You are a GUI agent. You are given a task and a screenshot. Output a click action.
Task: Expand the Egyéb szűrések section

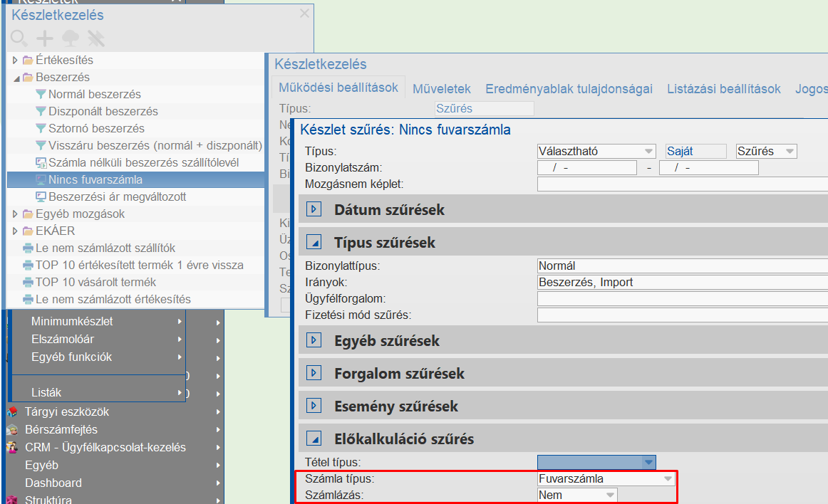point(314,340)
